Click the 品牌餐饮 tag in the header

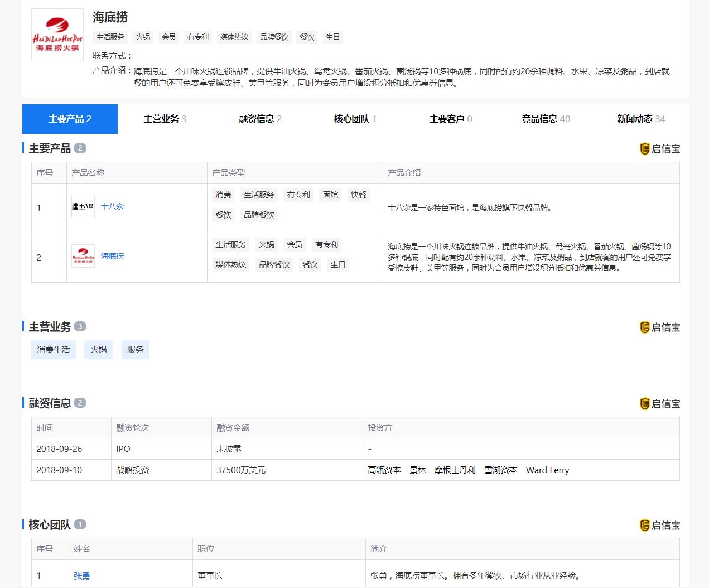point(274,37)
